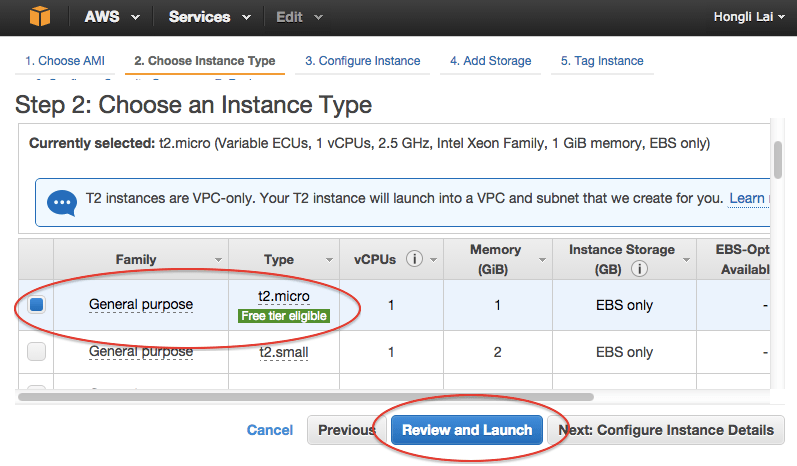The image size is (797, 466).
Task: Expand the Type column filter arrow
Action: pyautogui.click(x=329, y=260)
